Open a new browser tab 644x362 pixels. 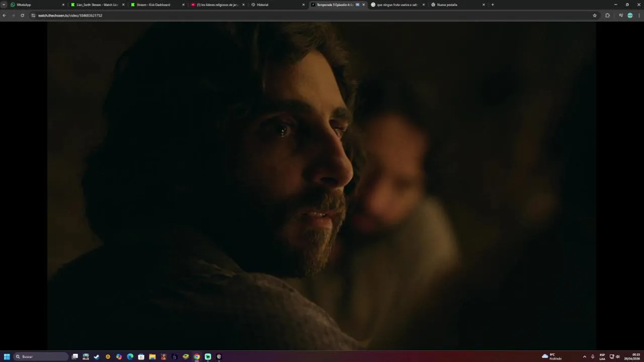click(x=493, y=5)
